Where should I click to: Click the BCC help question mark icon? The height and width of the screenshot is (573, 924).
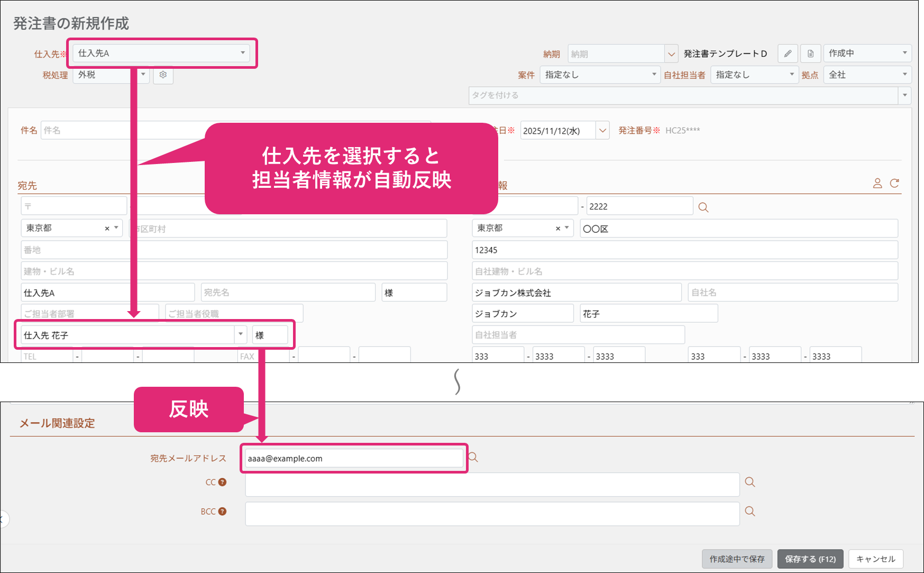tap(222, 512)
